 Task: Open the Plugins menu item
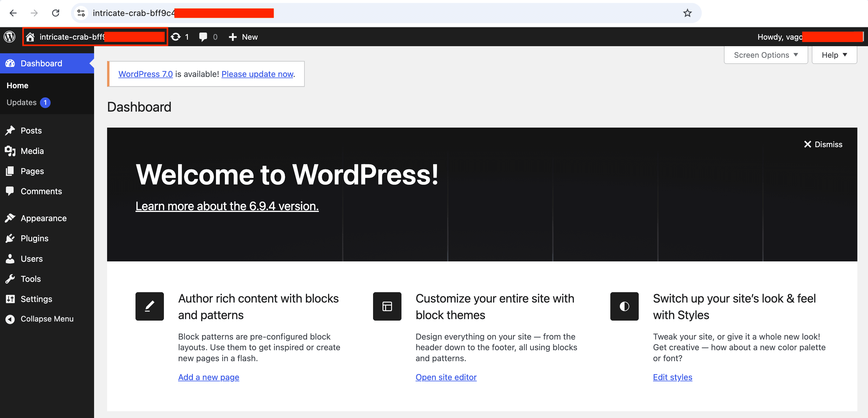(47, 238)
